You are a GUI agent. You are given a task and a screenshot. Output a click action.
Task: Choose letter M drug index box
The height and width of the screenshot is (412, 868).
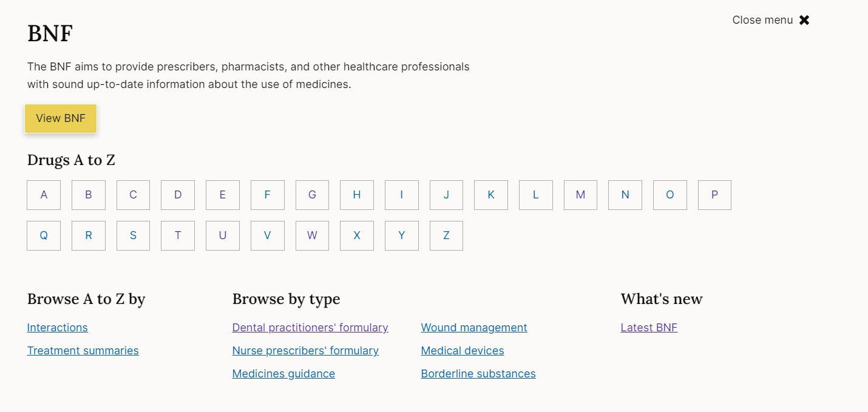pos(580,195)
